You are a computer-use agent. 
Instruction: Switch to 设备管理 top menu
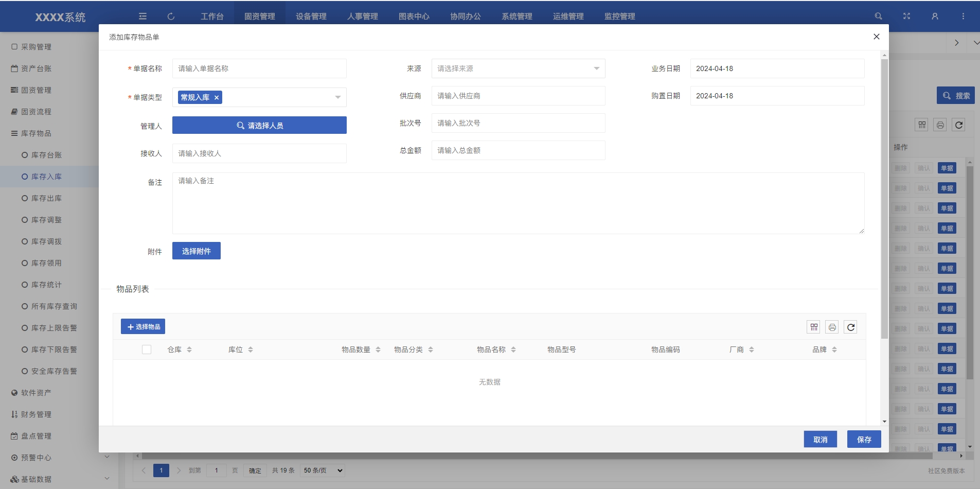(x=311, y=16)
